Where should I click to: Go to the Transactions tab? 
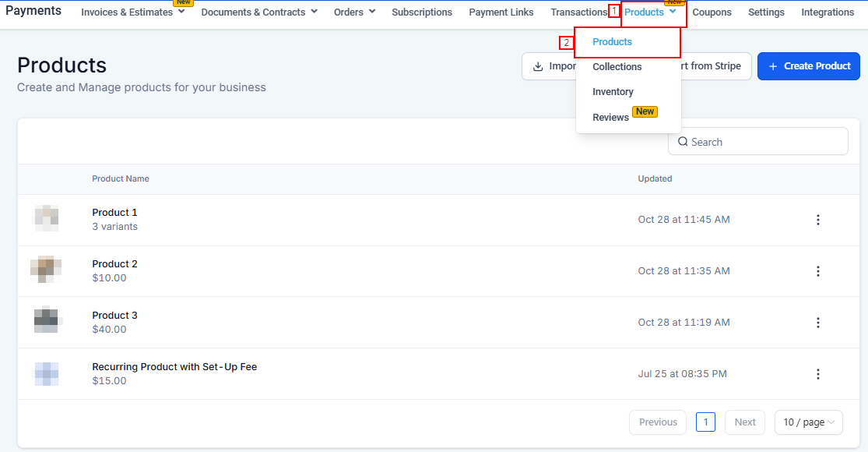pyautogui.click(x=578, y=12)
